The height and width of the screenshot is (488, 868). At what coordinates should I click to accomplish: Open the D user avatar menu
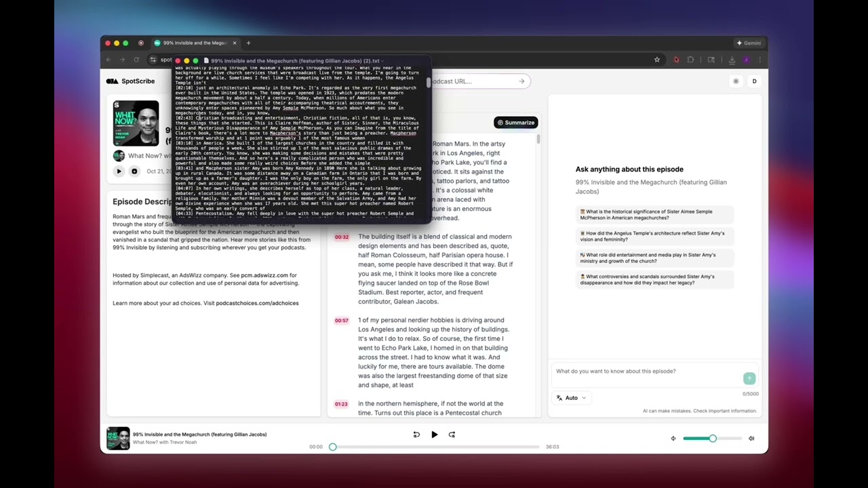754,81
